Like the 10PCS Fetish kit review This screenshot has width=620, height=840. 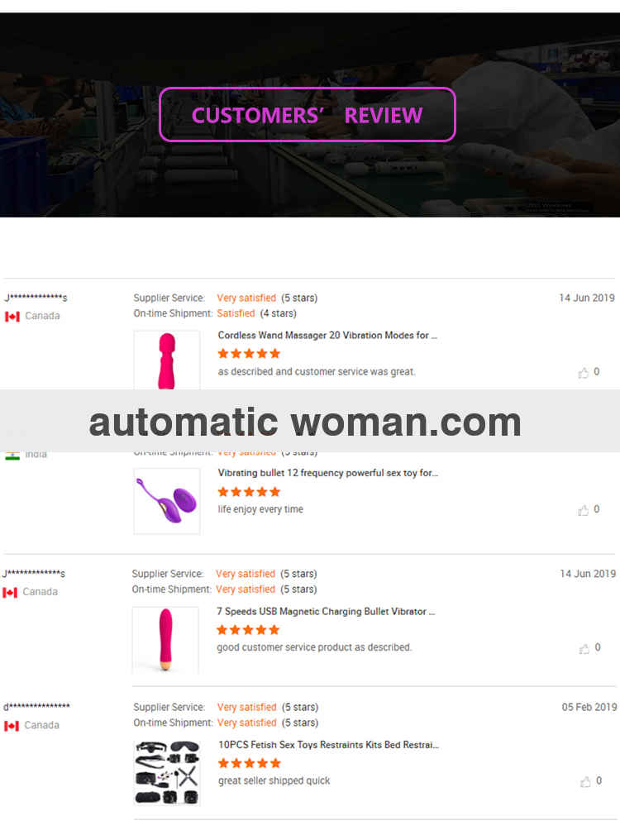tap(585, 782)
